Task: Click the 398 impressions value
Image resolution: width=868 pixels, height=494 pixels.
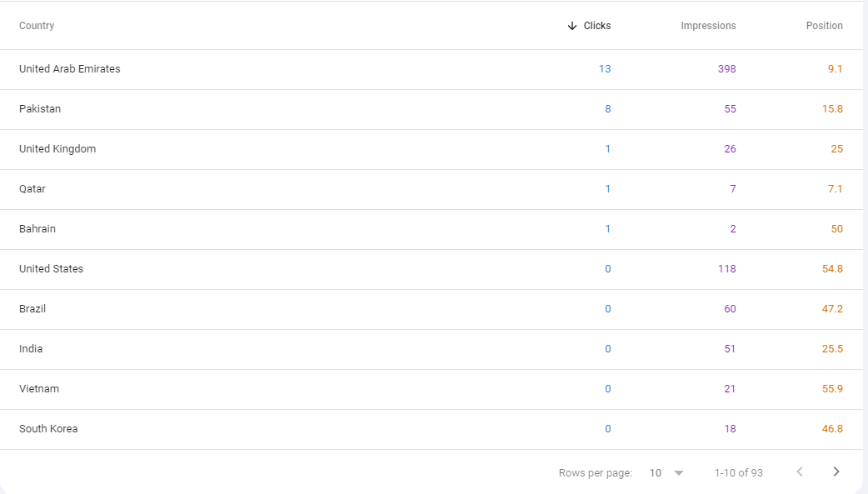Action: [726, 69]
